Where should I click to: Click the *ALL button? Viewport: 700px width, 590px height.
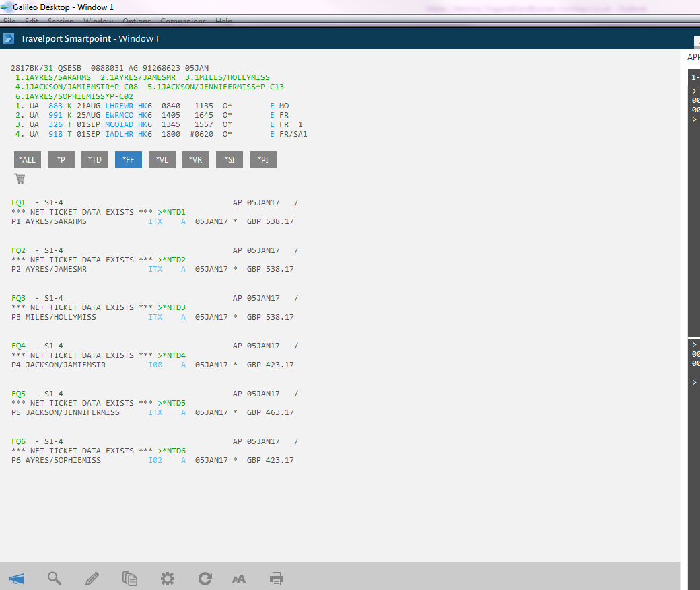27,159
